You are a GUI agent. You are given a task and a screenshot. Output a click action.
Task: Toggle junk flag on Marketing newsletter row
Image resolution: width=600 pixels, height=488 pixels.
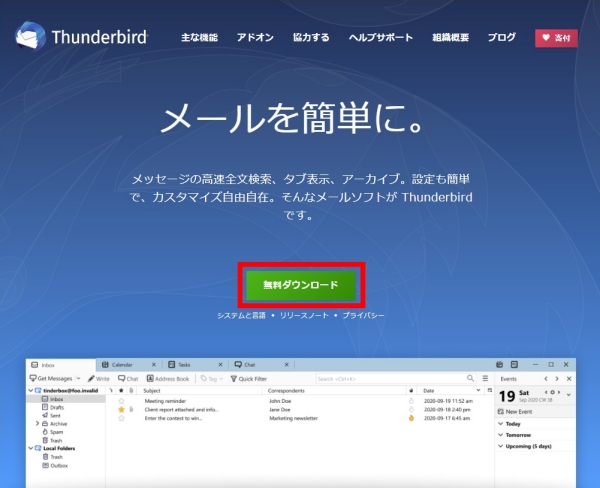[411, 418]
